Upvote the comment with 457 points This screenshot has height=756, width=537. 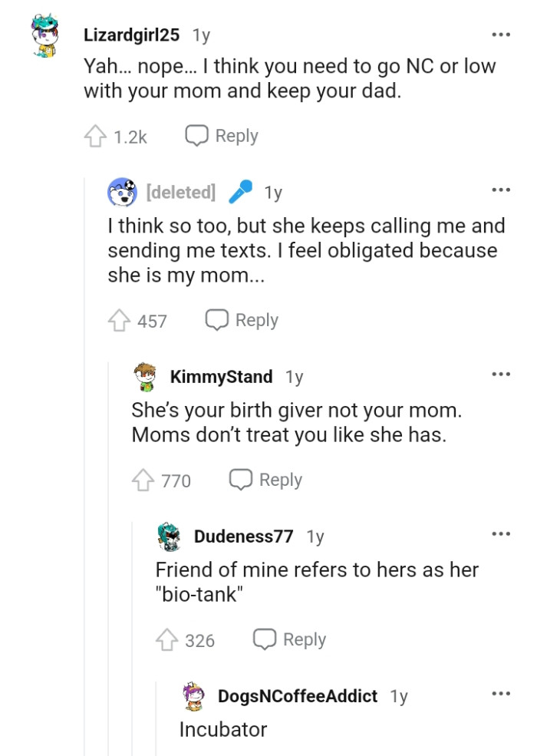[x=119, y=319]
